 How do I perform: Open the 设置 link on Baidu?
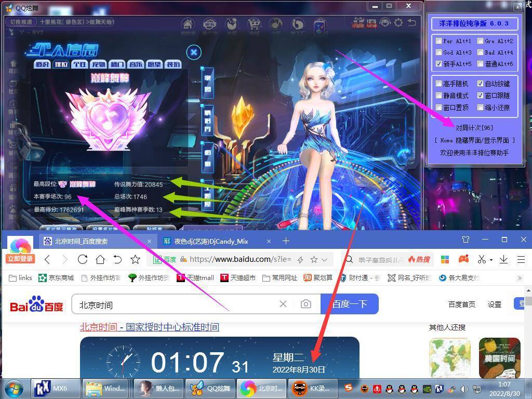pos(495,304)
